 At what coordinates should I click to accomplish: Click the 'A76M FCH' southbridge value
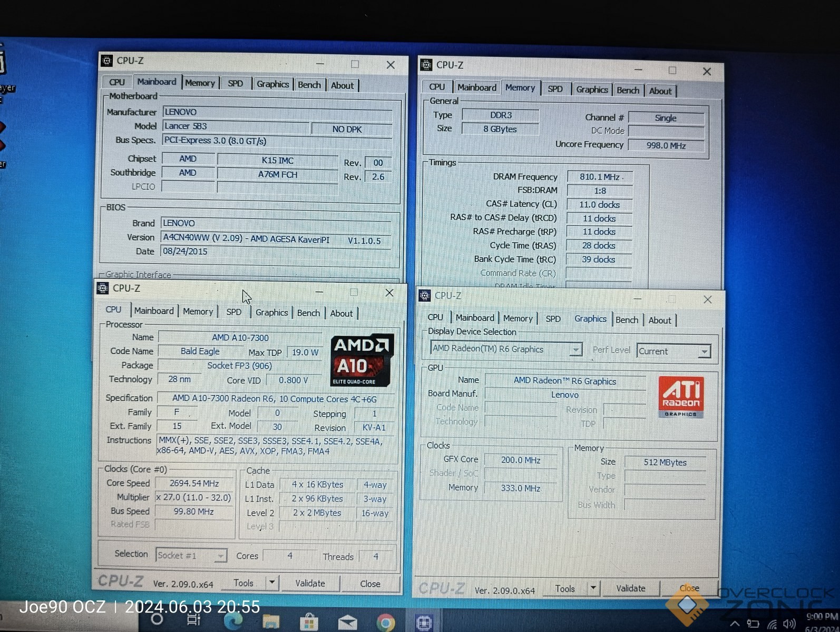[x=278, y=174]
